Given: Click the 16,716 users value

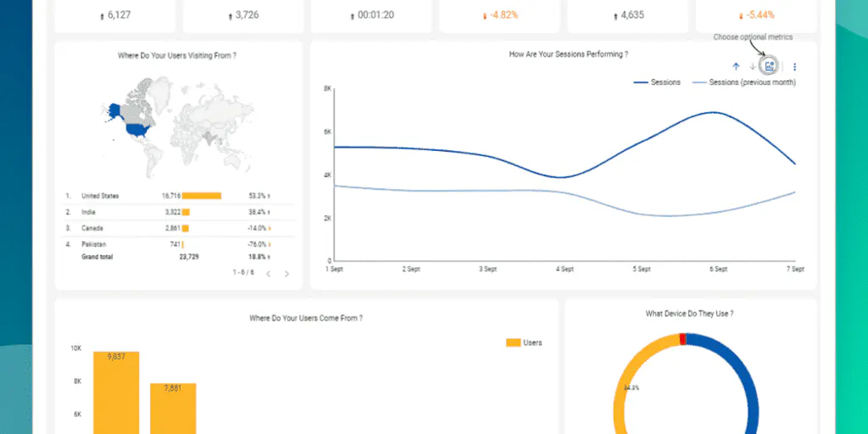Looking at the screenshot, I should click(171, 196).
